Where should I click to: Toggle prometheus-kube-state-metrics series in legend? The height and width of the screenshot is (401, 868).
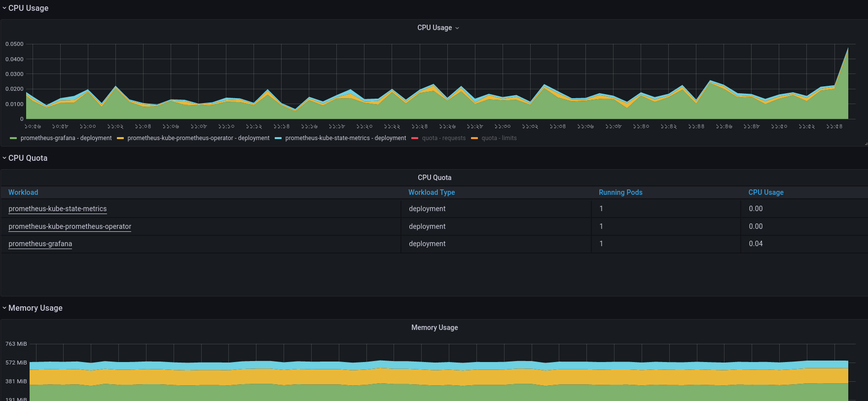[346, 138]
